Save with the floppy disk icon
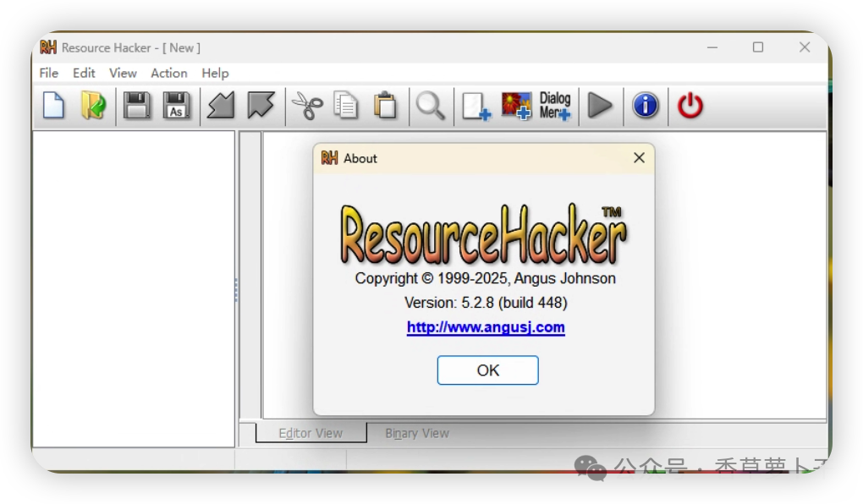Image resolution: width=863 pixels, height=504 pixels. (136, 105)
